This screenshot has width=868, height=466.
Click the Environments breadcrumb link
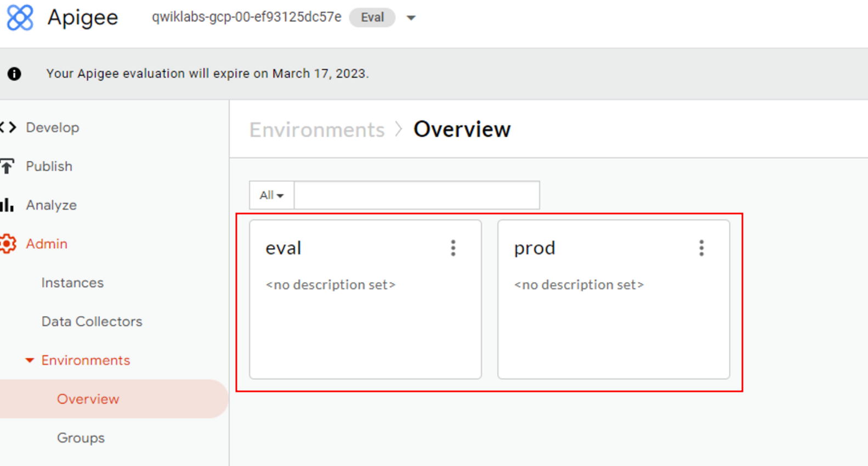pos(317,130)
